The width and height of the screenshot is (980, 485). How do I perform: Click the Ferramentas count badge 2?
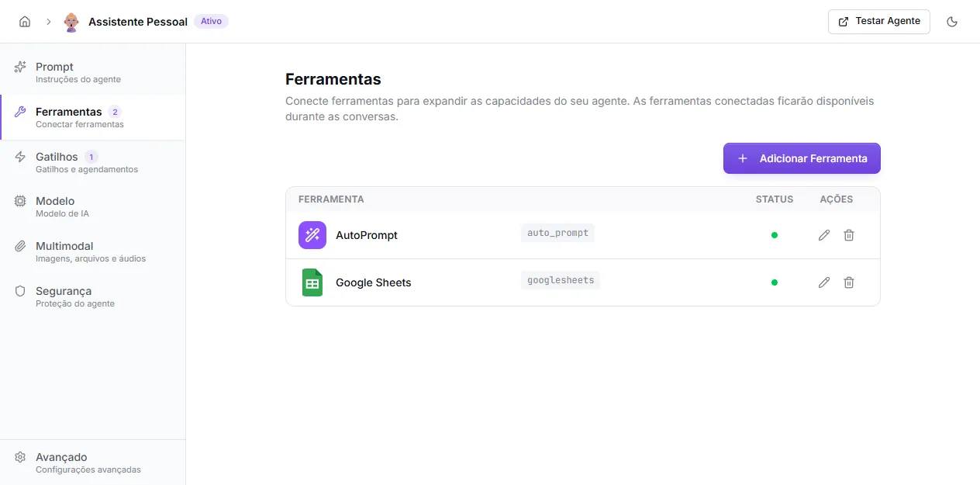tap(116, 112)
